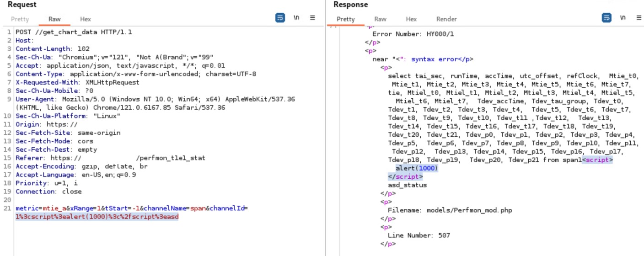The width and height of the screenshot is (644, 256).
Task: Toggle Request show newline \n icon
Action: [x=296, y=18]
